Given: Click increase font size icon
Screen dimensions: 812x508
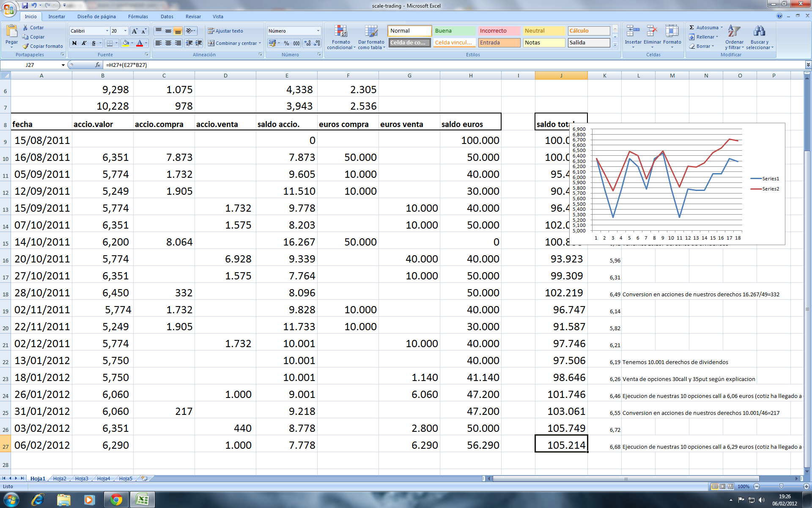Looking at the screenshot, I should click(x=134, y=31).
